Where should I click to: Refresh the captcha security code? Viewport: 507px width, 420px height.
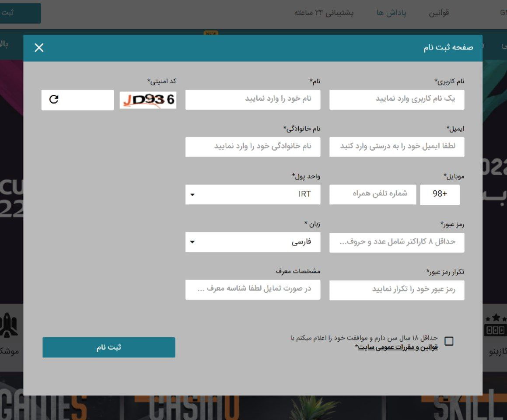pyautogui.click(x=53, y=100)
